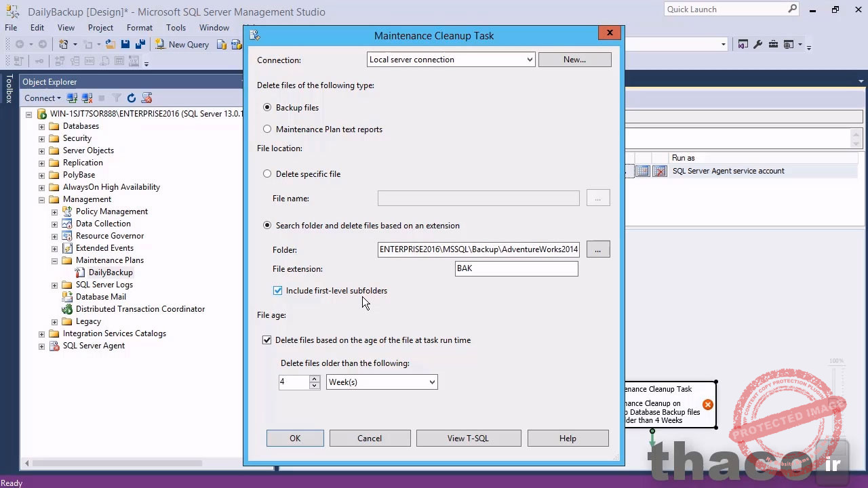Click the Disconnect icon in Object Explorer
868x488 pixels.
tap(87, 98)
